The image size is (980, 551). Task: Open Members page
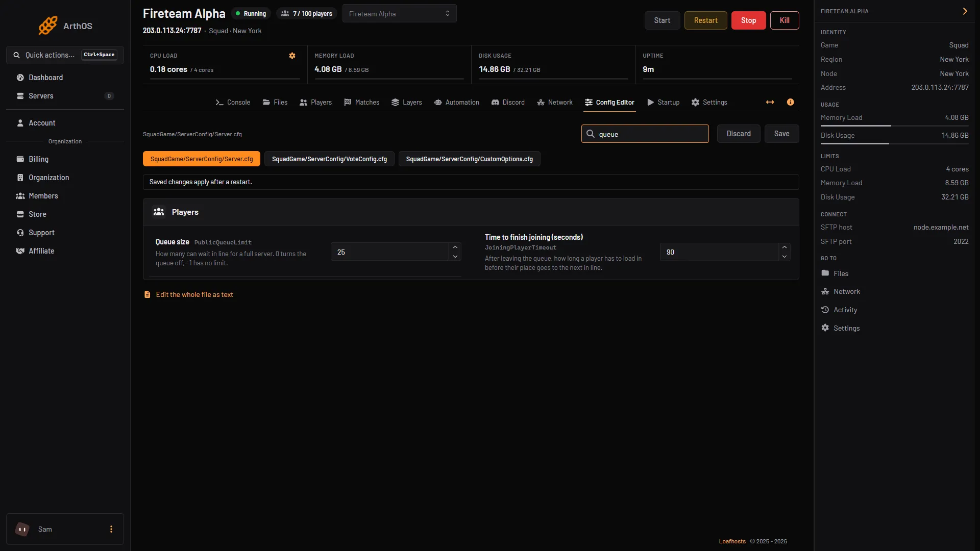tap(65, 196)
